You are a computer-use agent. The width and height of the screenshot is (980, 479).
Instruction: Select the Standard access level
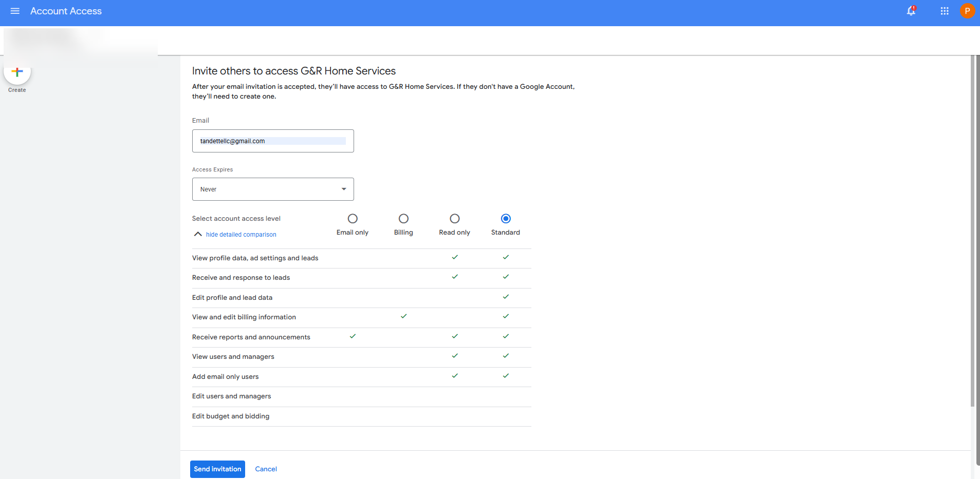click(x=506, y=219)
